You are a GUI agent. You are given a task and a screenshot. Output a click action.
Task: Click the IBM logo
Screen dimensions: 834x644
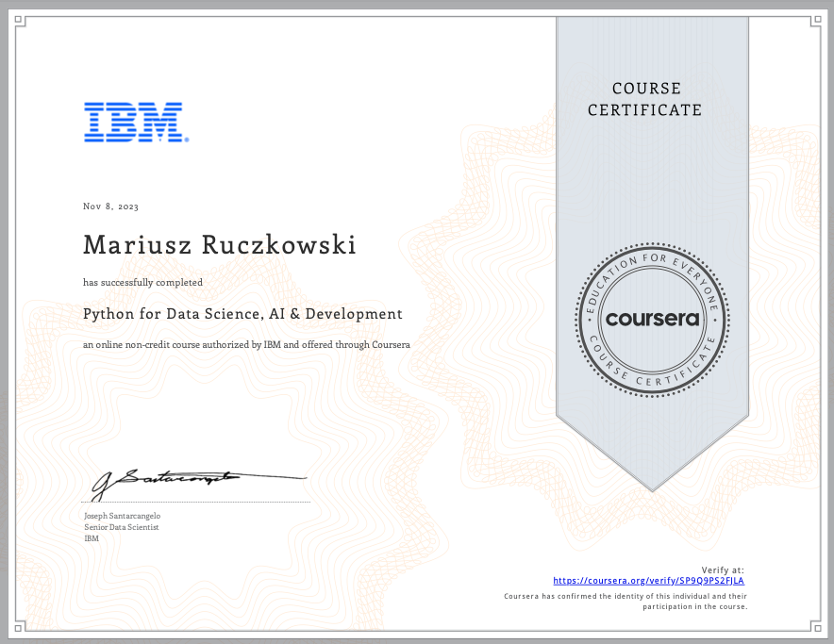136,123
